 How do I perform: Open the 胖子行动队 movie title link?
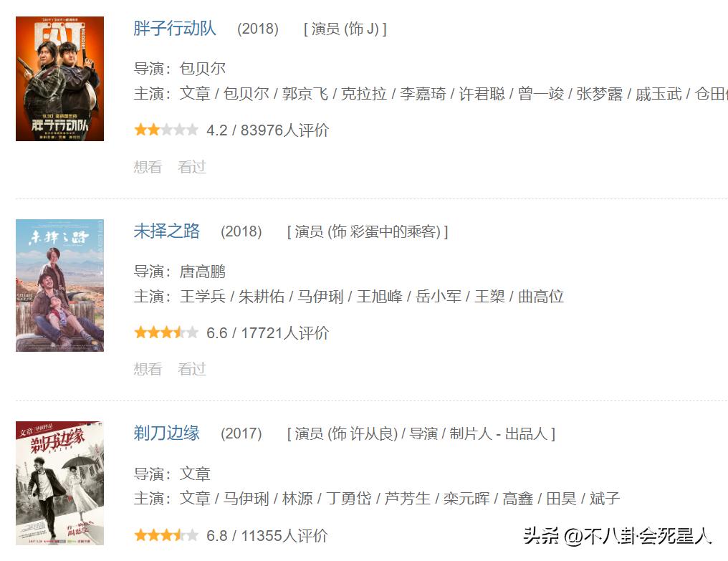[x=175, y=29]
